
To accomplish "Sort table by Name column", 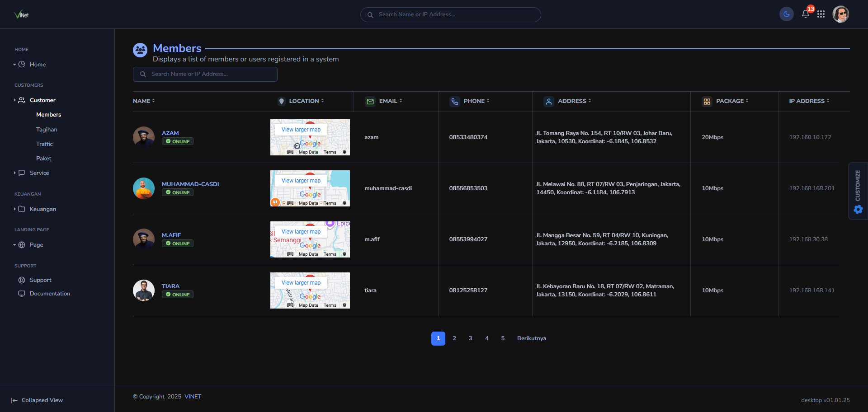I will point(144,101).
